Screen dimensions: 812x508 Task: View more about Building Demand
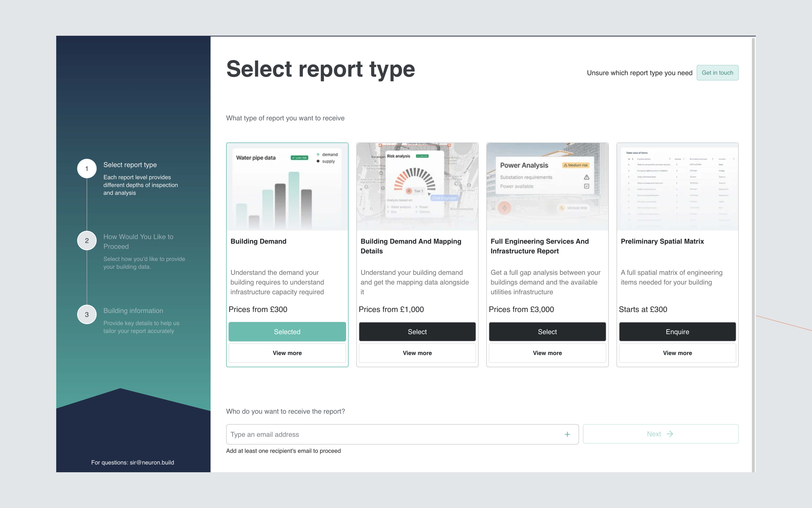tap(287, 353)
